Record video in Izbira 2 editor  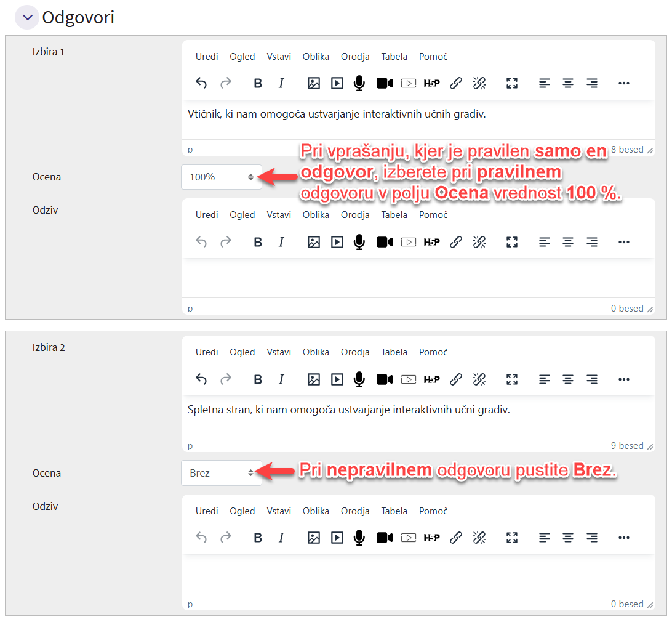385,379
